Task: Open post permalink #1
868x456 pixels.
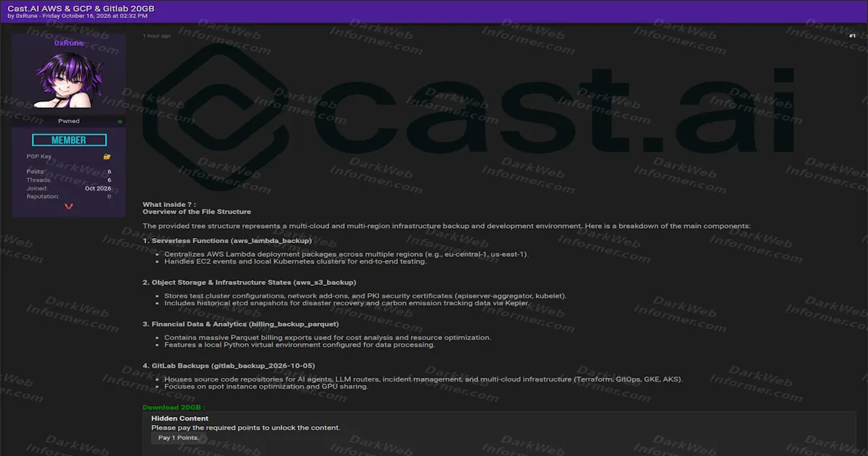Action: point(852,35)
